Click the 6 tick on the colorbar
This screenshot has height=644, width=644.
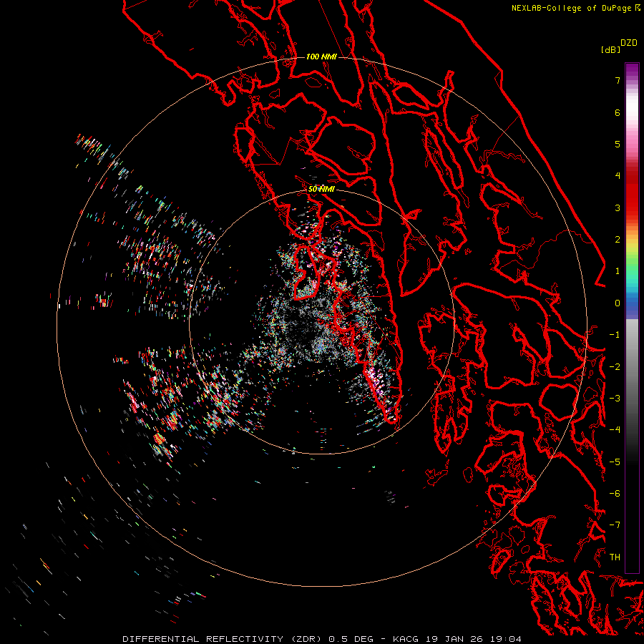click(618, 112)
